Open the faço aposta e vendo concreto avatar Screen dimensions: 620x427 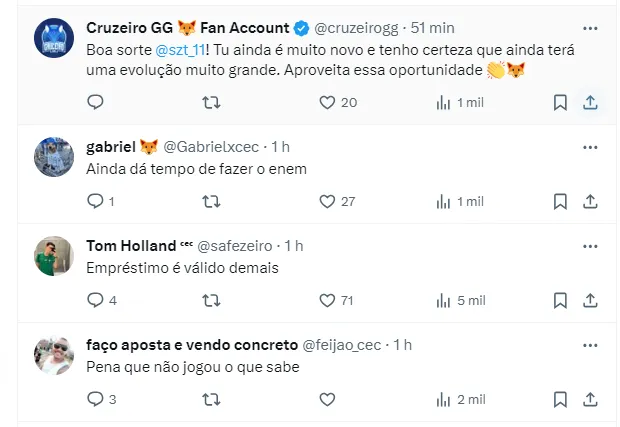click(54, 355)
